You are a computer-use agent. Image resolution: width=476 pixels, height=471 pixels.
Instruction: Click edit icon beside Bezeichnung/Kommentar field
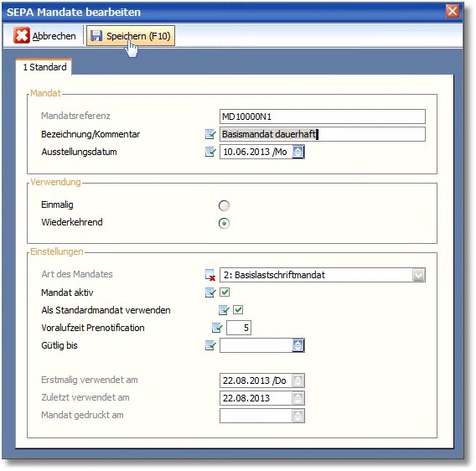[210, 134]
